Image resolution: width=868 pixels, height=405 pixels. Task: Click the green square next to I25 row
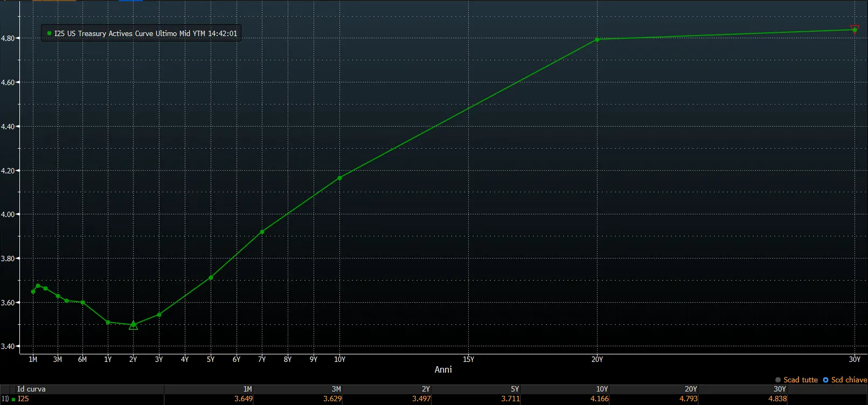[13, 399]
